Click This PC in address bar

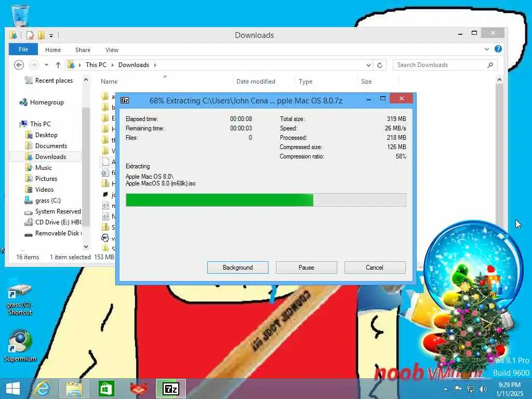click(x=96, y=65)
